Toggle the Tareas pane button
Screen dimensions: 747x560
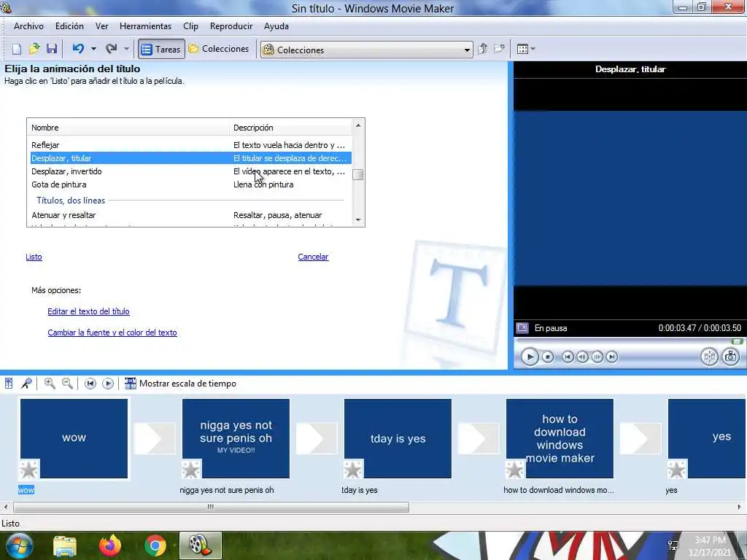pos(161,49)
